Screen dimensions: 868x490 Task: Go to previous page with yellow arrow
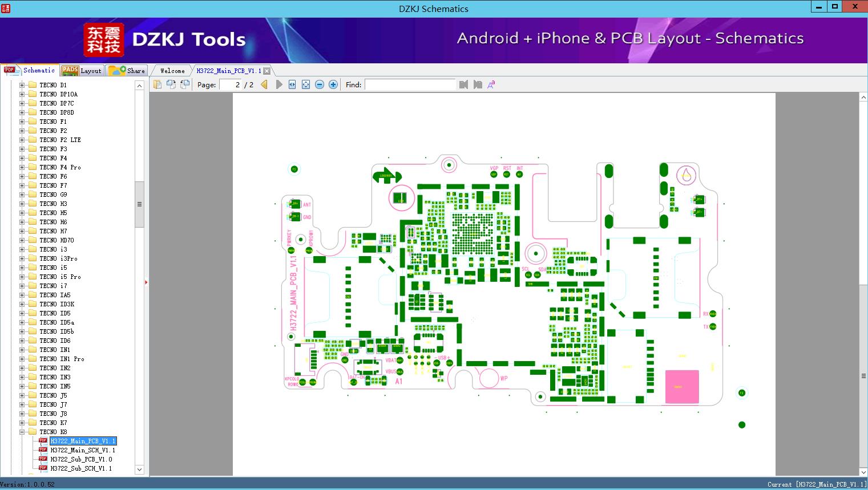[x=264, y=84]
